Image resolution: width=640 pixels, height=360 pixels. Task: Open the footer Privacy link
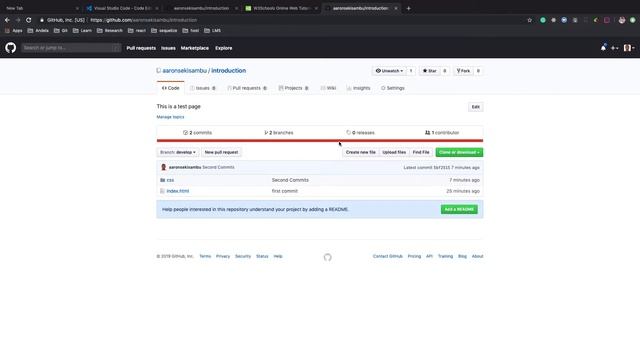pos(223,256)
